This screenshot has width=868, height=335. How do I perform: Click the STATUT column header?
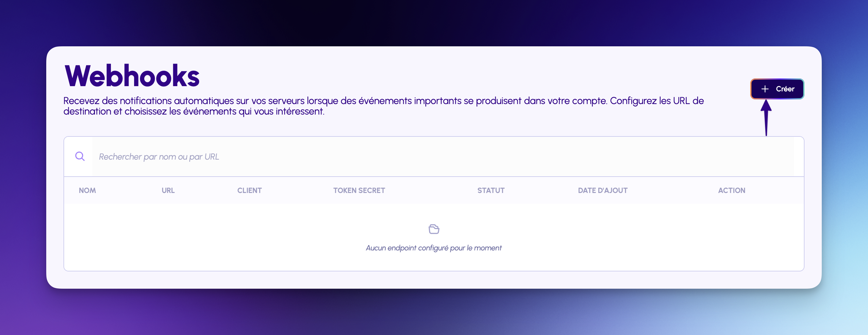[491, 190]
